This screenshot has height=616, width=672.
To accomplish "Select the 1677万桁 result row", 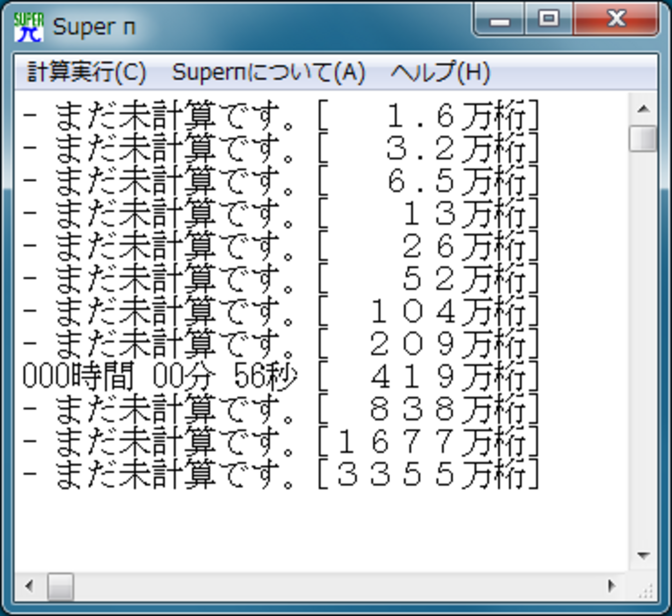I will coord(281,441).
